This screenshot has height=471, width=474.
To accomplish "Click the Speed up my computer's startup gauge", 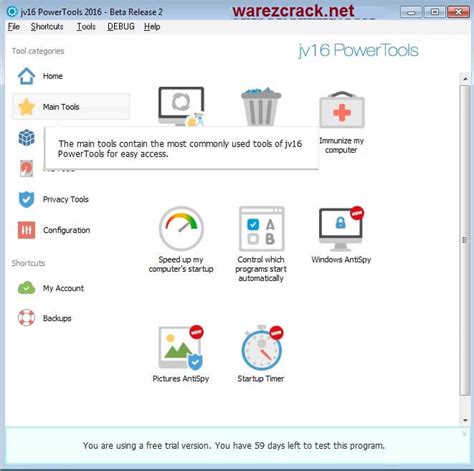I will [181, 228].
